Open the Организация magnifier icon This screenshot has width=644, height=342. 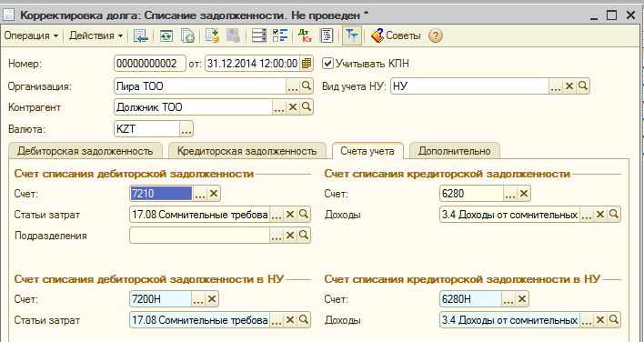[x=307, y=86]
